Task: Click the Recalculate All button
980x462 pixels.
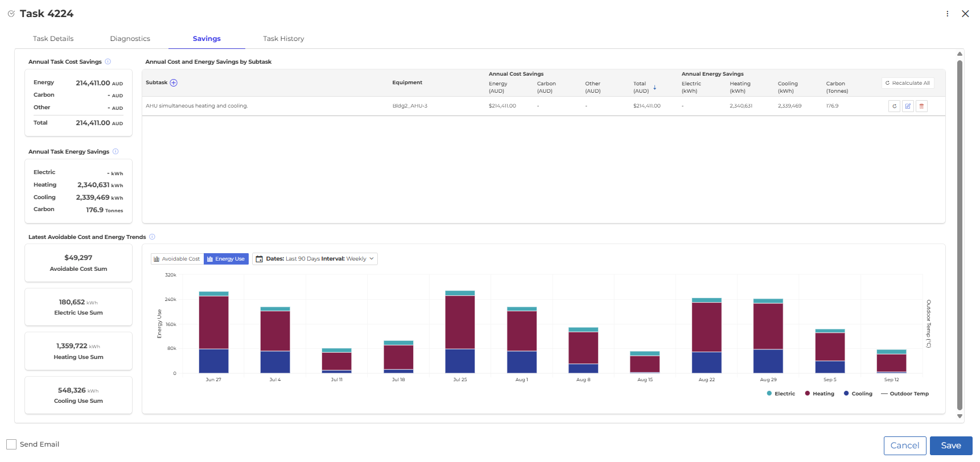Action: pos(908,83)
